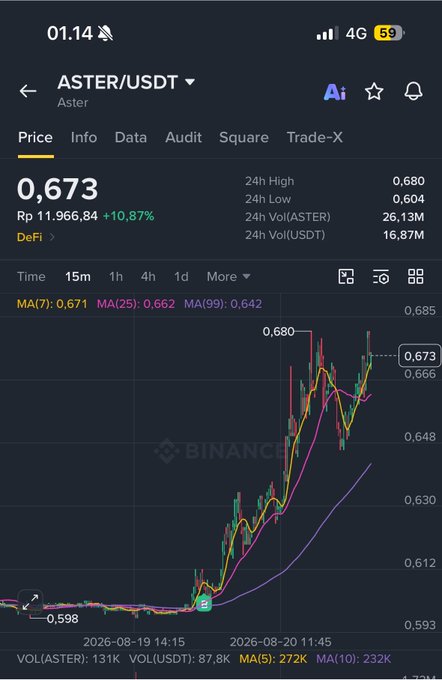The image size is (442, 680).
Task: Set a price alert with the bell icon
Action: (x=413, y=91)
